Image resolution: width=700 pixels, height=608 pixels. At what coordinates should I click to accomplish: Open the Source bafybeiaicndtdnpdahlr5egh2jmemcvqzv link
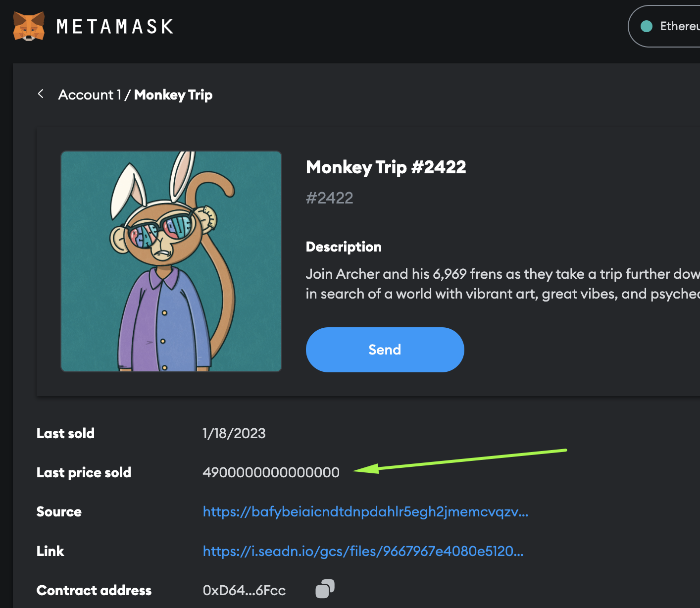pyautogui.click(x=366, y=511)
